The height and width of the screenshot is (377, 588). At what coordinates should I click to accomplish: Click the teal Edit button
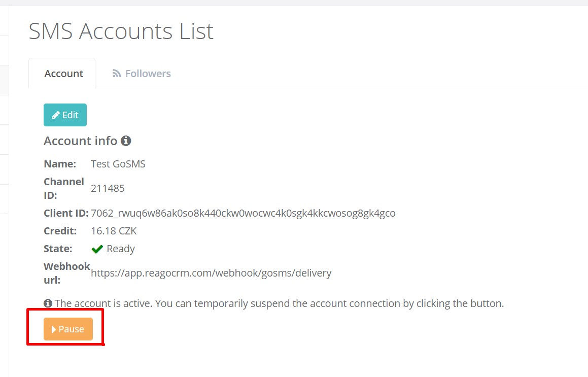pyautogui.click(x=65, y=115)
